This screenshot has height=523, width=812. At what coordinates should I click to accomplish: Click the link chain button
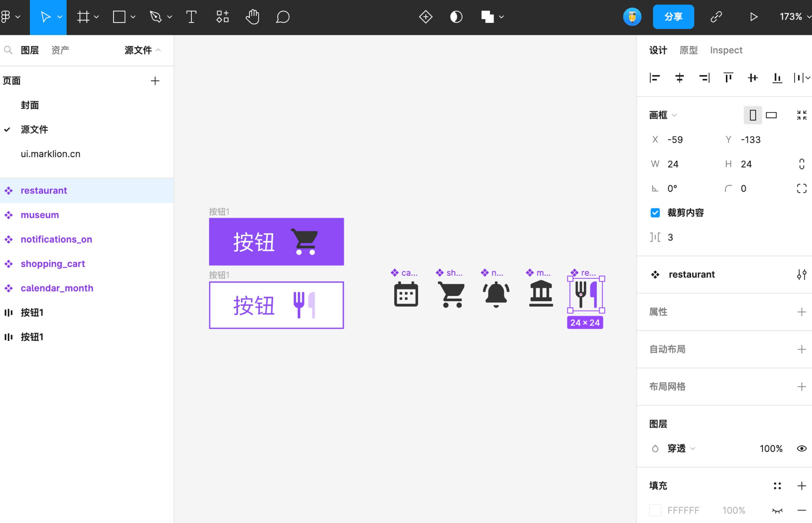click(716, 17)
